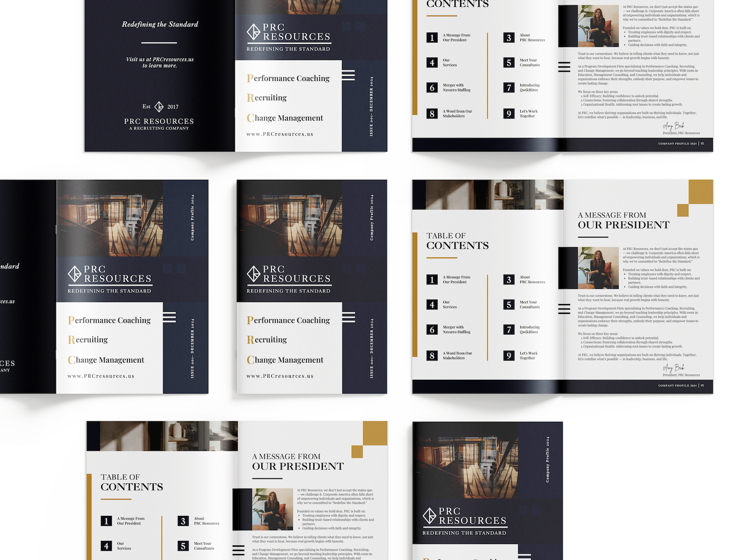Viewport: 737px width, 560px height.
Task: Click "Let's Work Together" entry in the middle-right spread
Action: click(529, 356)
